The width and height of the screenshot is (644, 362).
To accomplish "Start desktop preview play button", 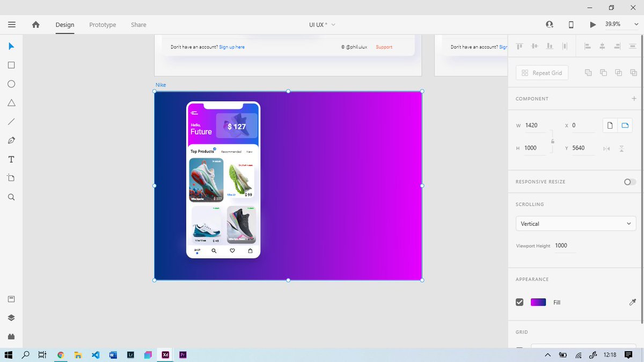I will click(592, 25).
